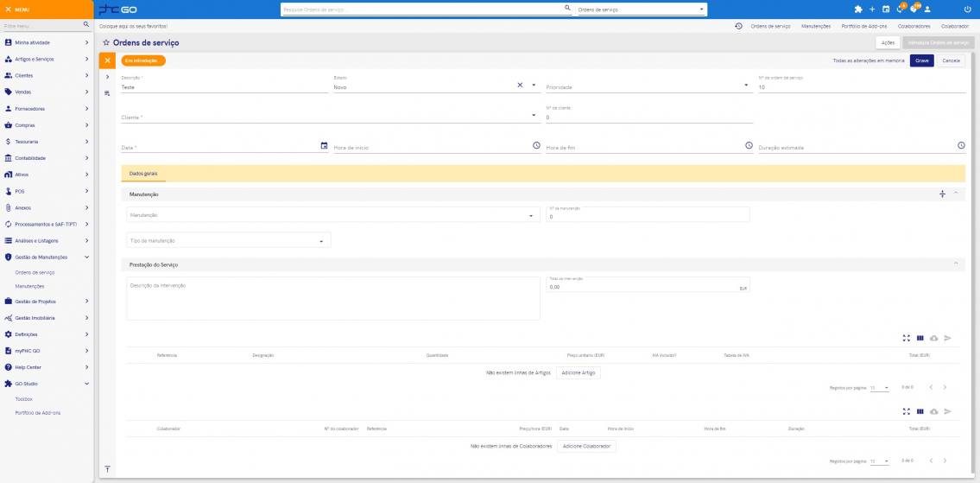Screen dimensions: 980x483
Task: Click the scroll-to-top icon at bottom left
Action: pos(108,468)
